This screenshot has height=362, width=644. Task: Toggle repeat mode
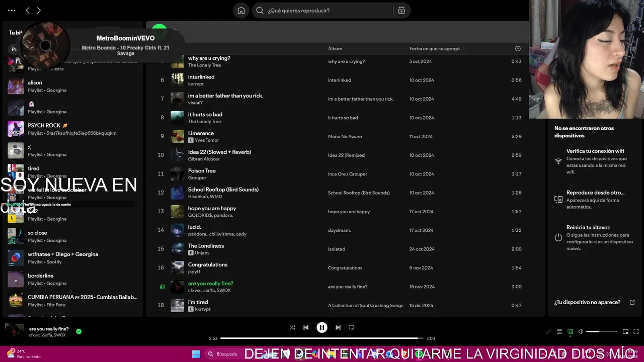tap(352, 327)
